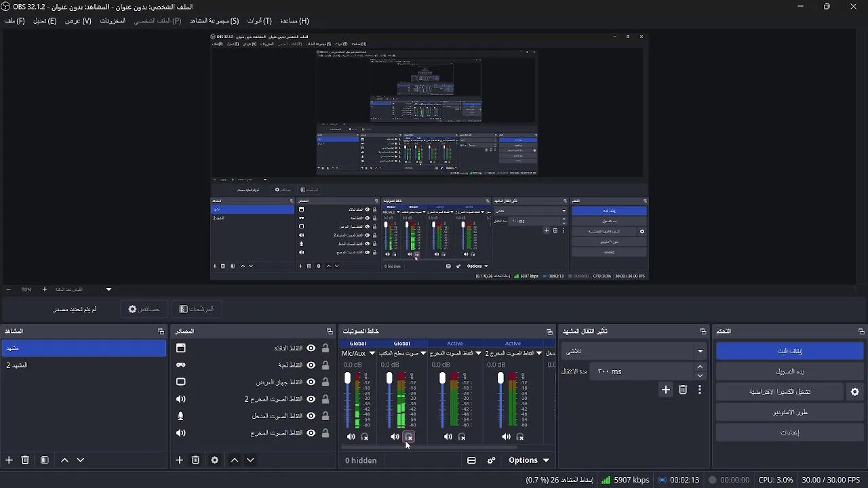Viewport: 868px width, 488px height.
Task: Start recording with بدء التسجيل button
Action: [789, 371]
